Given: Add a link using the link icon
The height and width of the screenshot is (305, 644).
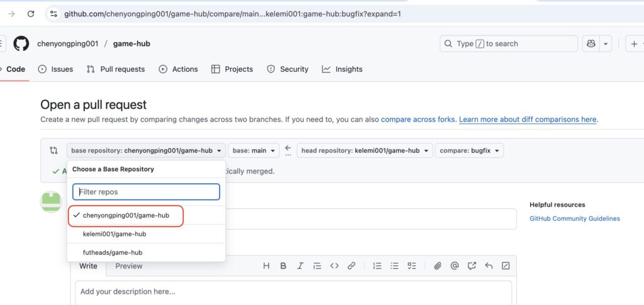Looking at the screenshot, I should tap(352, 266).
